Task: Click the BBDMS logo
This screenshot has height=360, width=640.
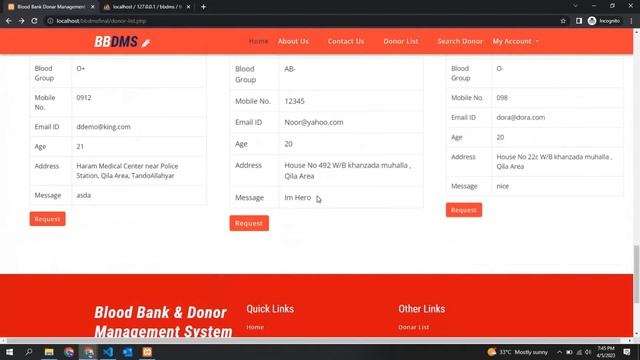Action: coord(122,41)
